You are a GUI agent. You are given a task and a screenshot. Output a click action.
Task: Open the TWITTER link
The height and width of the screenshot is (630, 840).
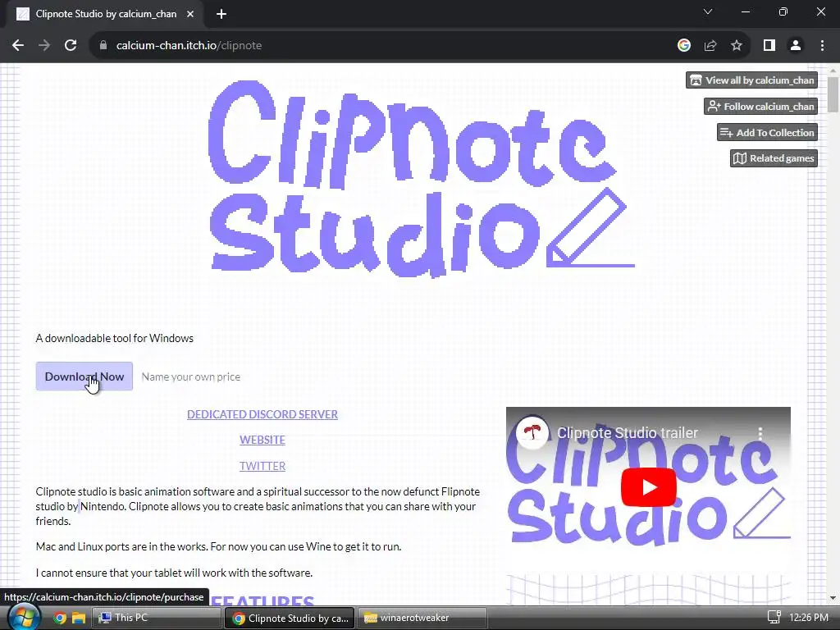coord(262,466)
